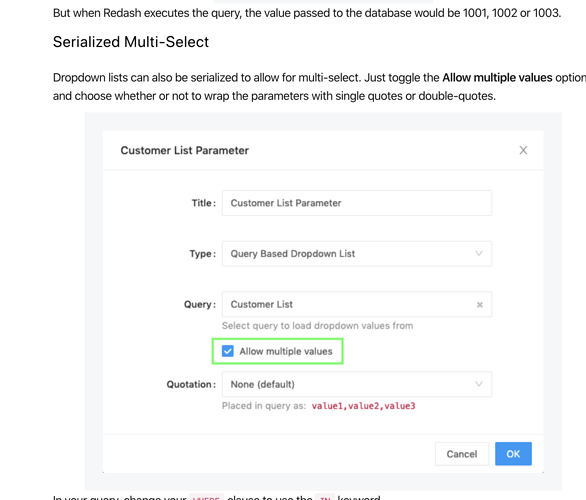This screenshot has height=500, width=586.
Task: Open the Query Based Dropdown List selector
Action: 357,254
